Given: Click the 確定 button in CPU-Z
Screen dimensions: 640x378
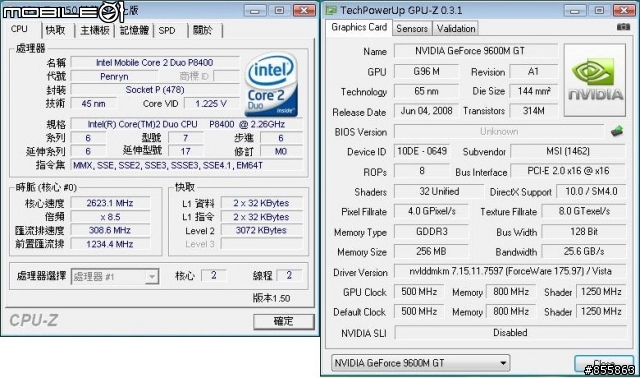Looking at the screenshot, I should [284, 322].
